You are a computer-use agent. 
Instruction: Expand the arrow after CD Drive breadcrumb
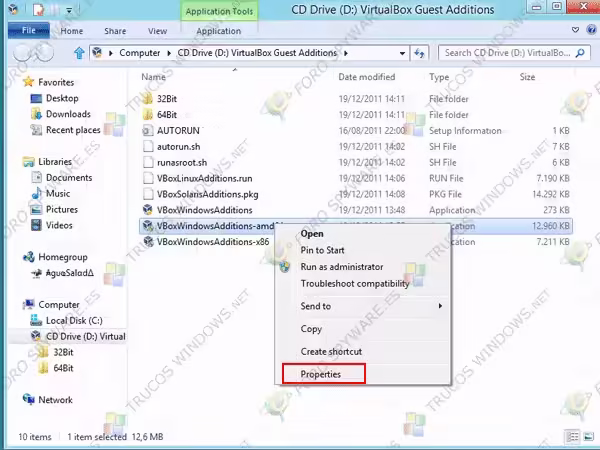coord(346,53)
